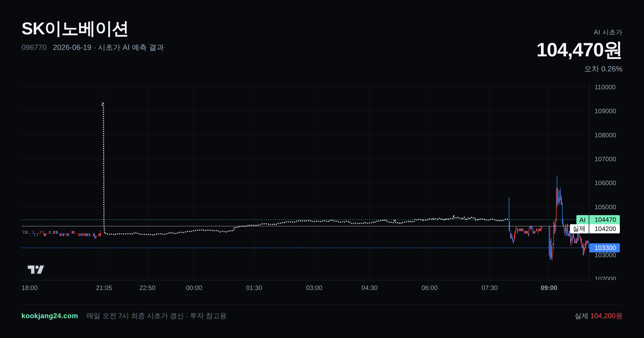
Task: Click the 106000 price axis label
Action: (x=605, y=183)
